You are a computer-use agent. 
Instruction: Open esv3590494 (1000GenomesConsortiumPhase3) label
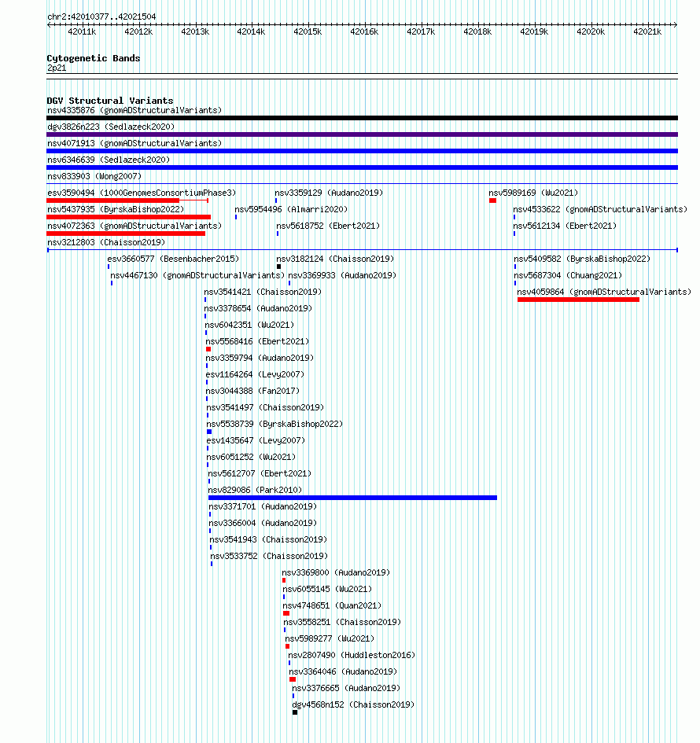(142, 193)
